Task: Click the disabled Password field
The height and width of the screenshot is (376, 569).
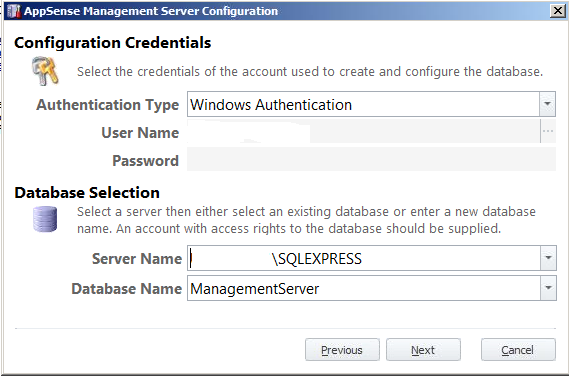Action: coord(372,159)
